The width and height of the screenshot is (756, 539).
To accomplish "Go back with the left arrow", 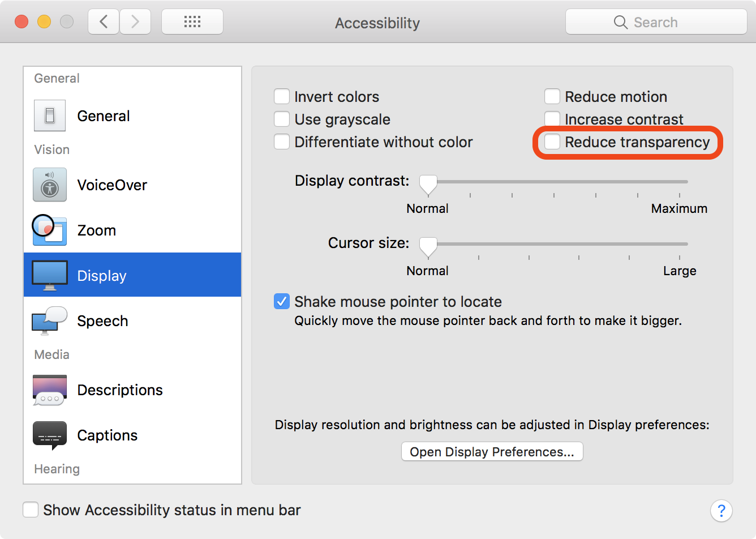I will click(104, 22).
